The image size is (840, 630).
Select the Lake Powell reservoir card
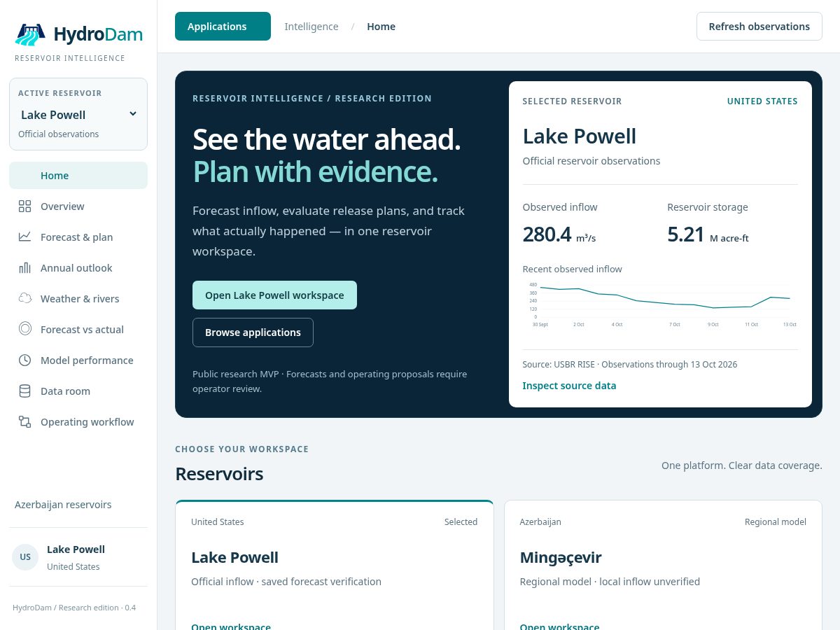(x=335, y=565)
